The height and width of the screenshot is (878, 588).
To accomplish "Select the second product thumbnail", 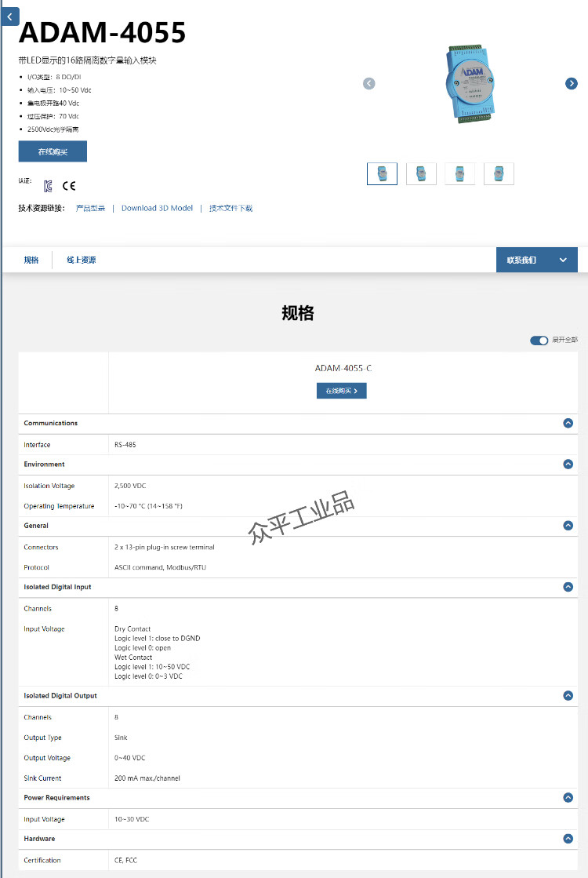I will [421, 173].
